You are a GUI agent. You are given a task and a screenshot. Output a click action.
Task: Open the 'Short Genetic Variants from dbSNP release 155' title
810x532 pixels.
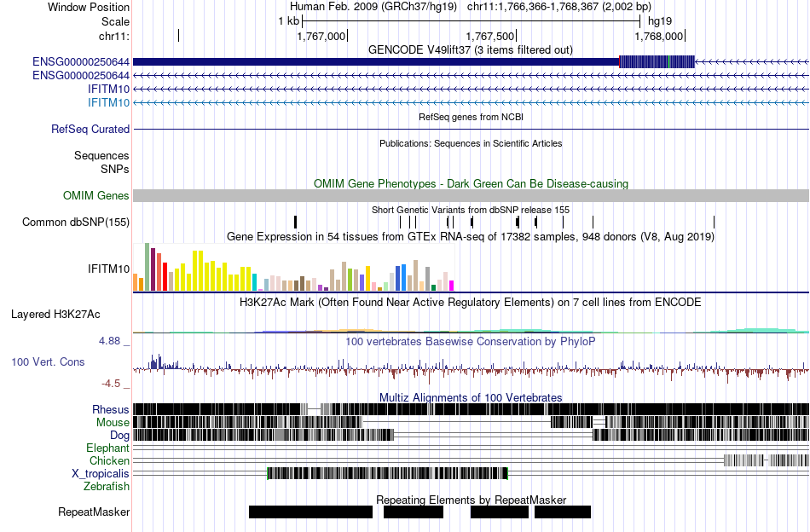[471, 211]
